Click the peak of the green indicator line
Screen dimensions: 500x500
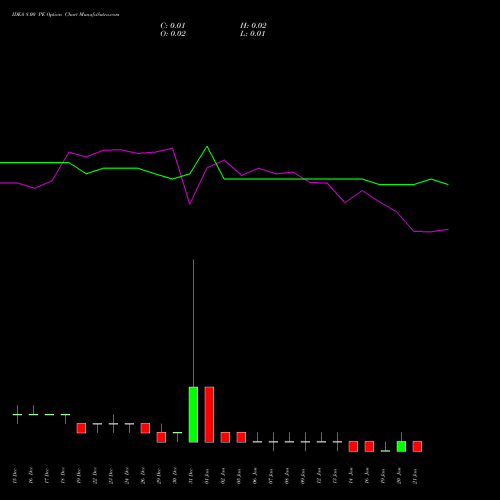point(207,146)
